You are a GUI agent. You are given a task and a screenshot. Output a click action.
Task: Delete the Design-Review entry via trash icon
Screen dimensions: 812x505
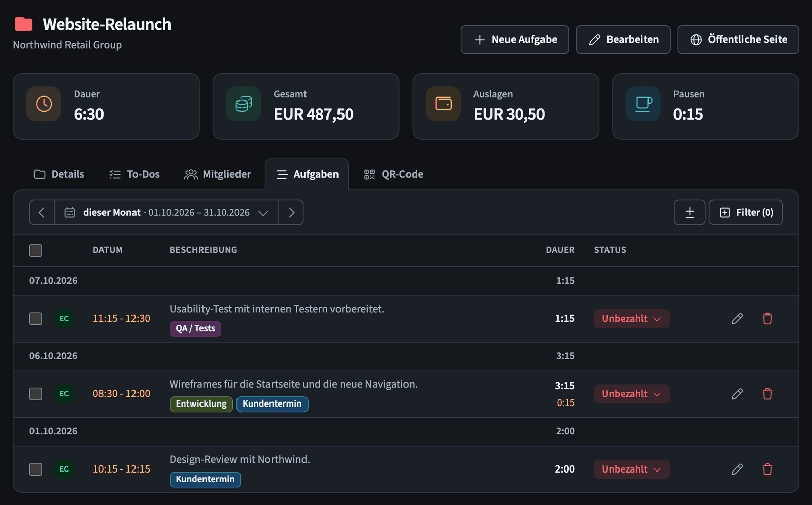[767, 469]
